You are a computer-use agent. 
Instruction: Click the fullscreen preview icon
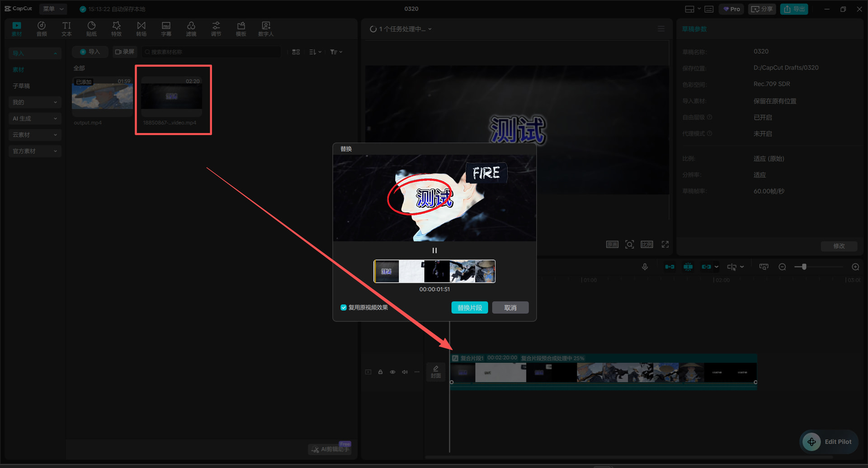tap(665, 244)
